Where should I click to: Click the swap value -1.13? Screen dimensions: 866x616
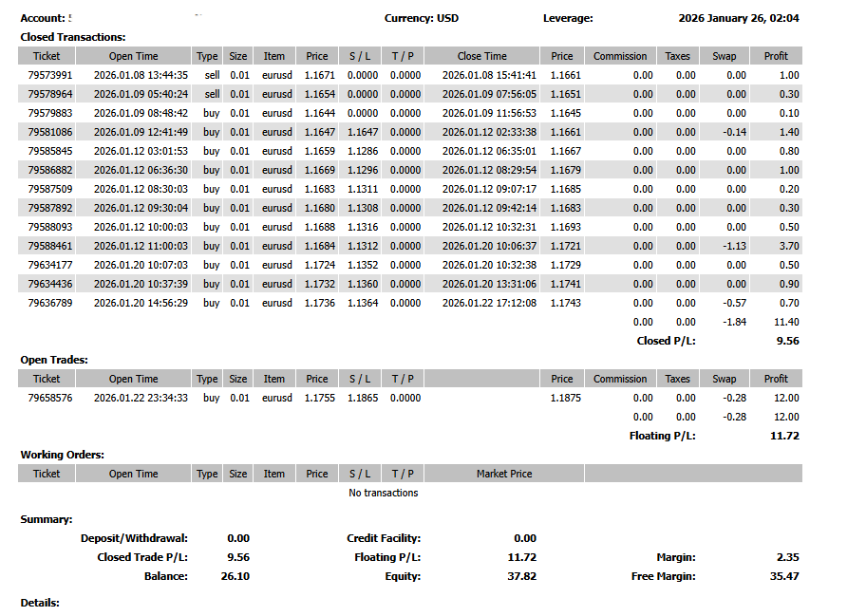[x=735, y=246]
